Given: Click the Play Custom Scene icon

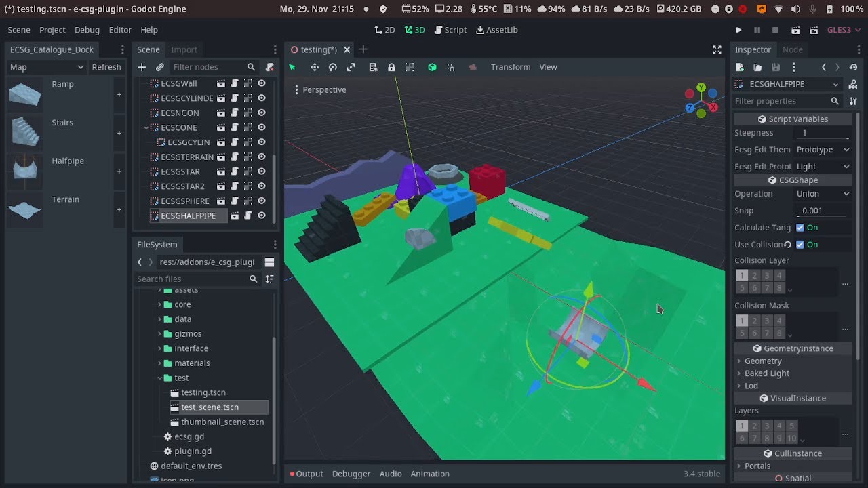Looking at the screenshot, I should tap(814, 30).
